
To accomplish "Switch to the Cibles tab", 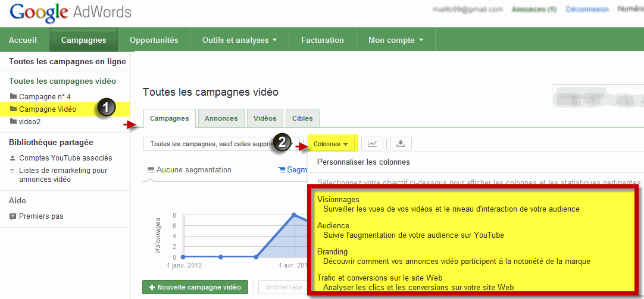I will pyautogui.click(x=302, y=118).
